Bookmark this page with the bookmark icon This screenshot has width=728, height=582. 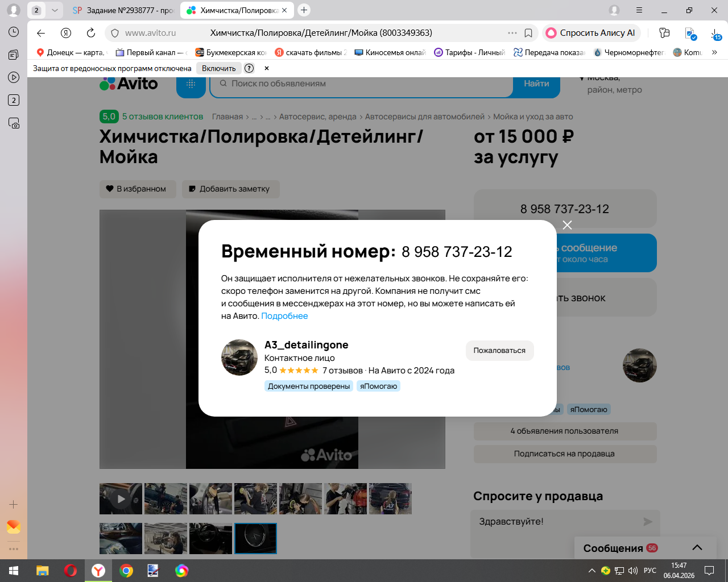[528, 33]
